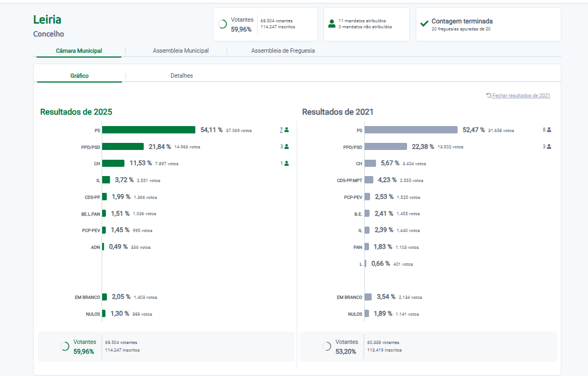588x376 pixels.
Task: Select the Gráfico view tab
Action: click(x=79, y=76)
